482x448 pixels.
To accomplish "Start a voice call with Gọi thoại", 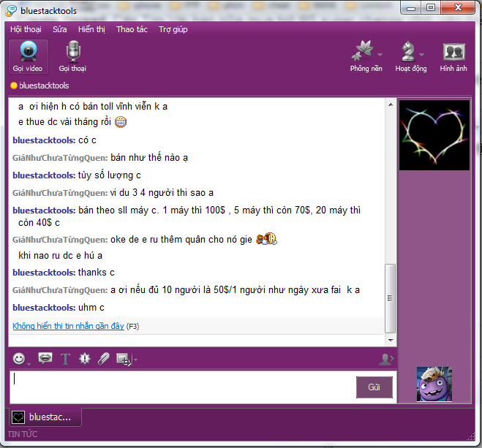I will point(73,57).
